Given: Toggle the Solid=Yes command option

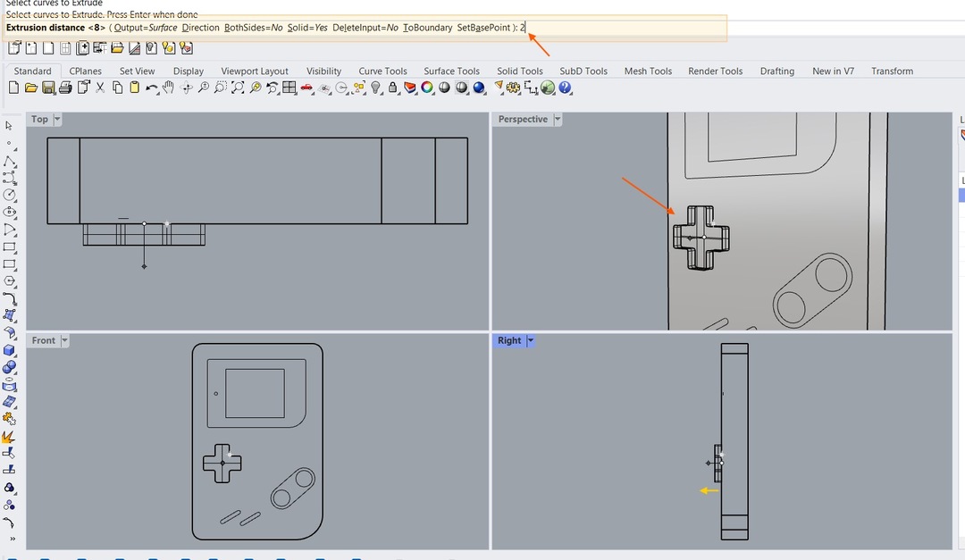Looking at the screenshot, I should tap(307, 28).
